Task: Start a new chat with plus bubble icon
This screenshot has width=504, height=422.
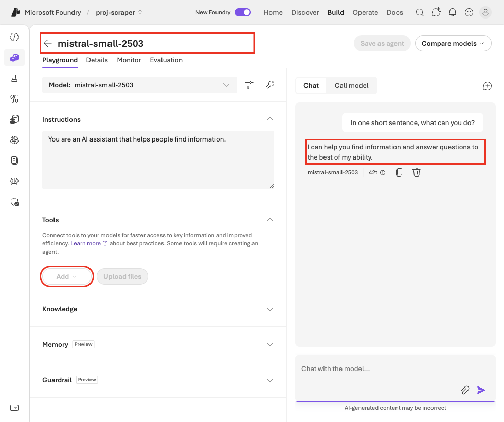Action: pyautogui.click(x=488, y=86)
